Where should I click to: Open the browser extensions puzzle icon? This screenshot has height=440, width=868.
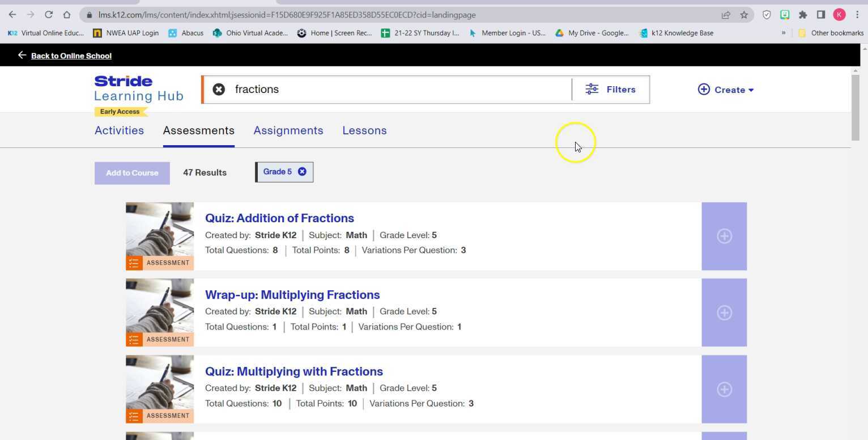tap(803, 15)
